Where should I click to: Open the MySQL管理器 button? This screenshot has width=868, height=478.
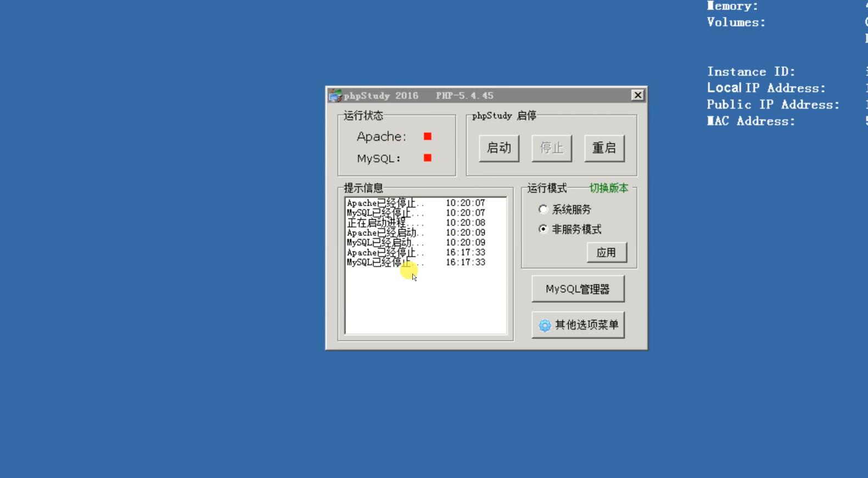(578, 290)
